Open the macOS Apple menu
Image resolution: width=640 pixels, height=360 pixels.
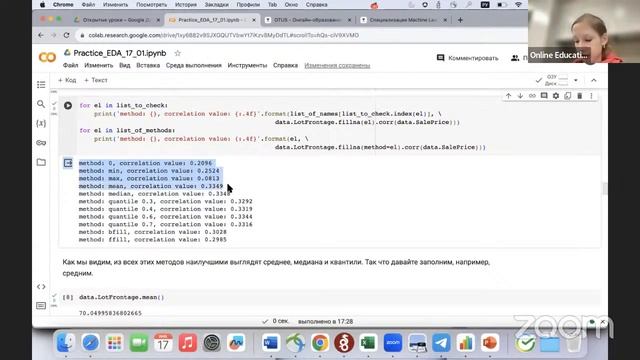tap(42, 4)
